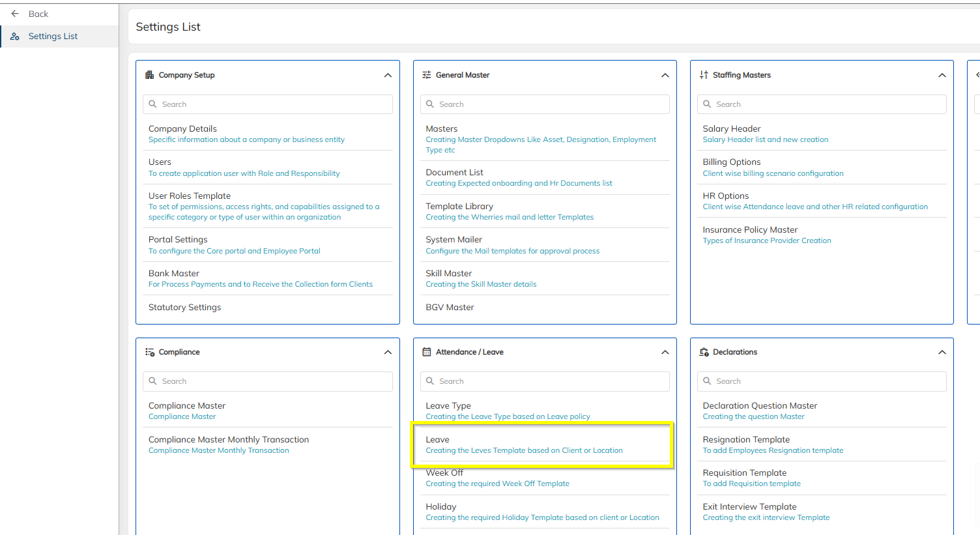Collapse the General Master panel
Screen dimensions: 980x535
tap(665, 76)
